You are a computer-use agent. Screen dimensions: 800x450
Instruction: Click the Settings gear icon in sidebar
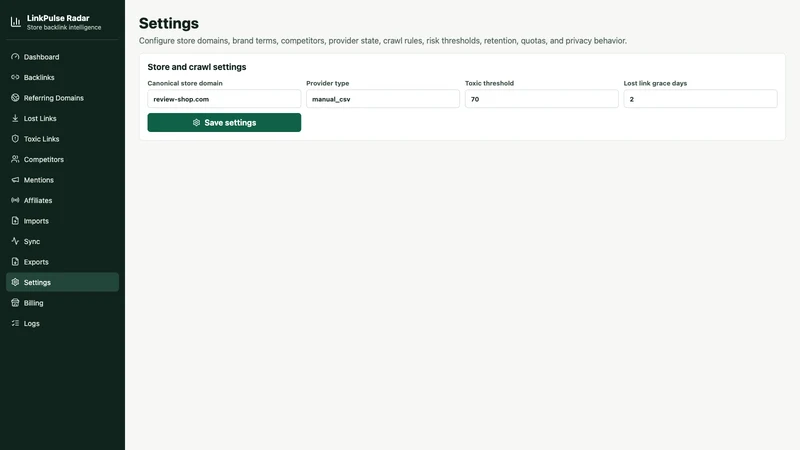point(15,282)
